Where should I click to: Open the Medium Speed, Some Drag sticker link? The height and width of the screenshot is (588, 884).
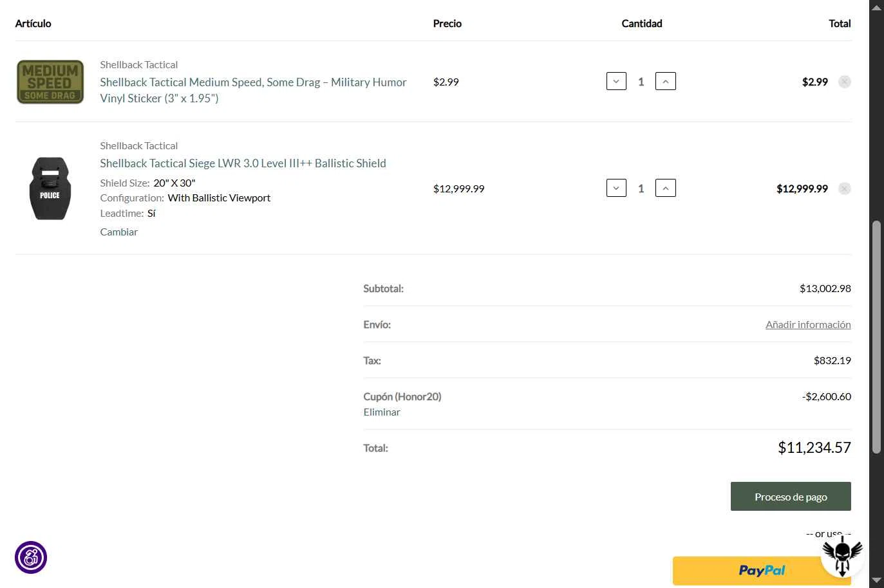coord(253,90)
